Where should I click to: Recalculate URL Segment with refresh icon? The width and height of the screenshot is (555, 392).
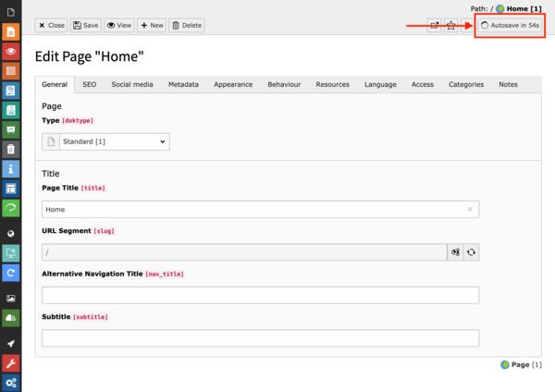[x=471, y=252]
